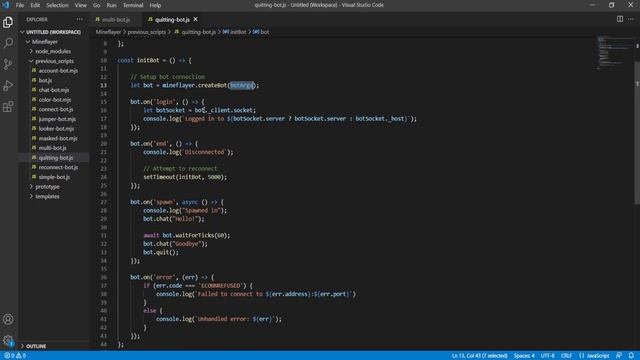Open chat-bot.mjs file

[x=53, y=90]
